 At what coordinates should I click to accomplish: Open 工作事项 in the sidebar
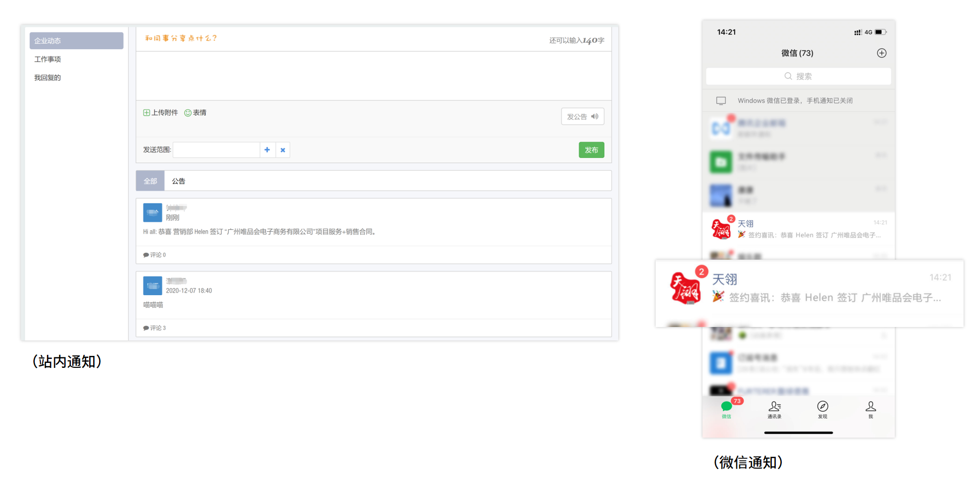point(47,59)
